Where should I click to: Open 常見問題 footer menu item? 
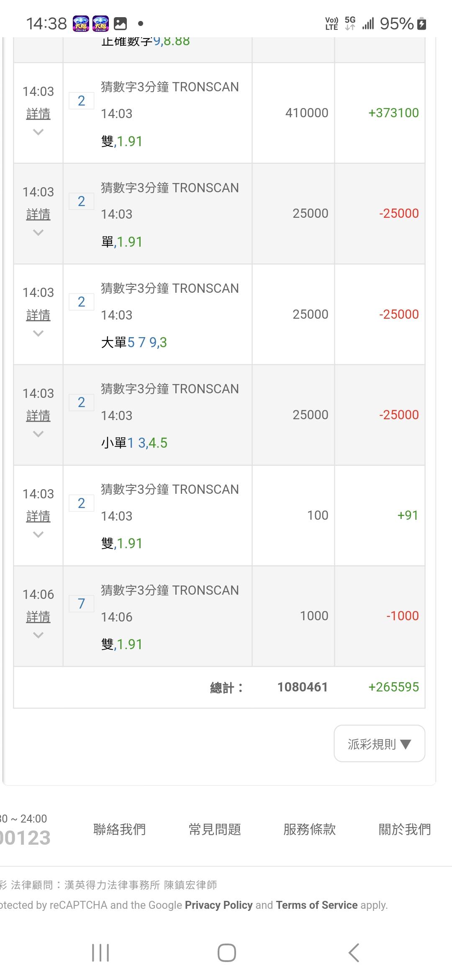tap(215, 829)
